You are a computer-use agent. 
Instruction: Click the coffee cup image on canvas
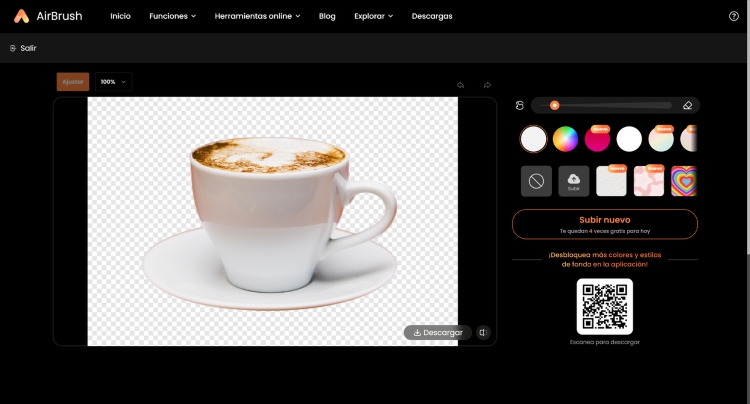270,223
